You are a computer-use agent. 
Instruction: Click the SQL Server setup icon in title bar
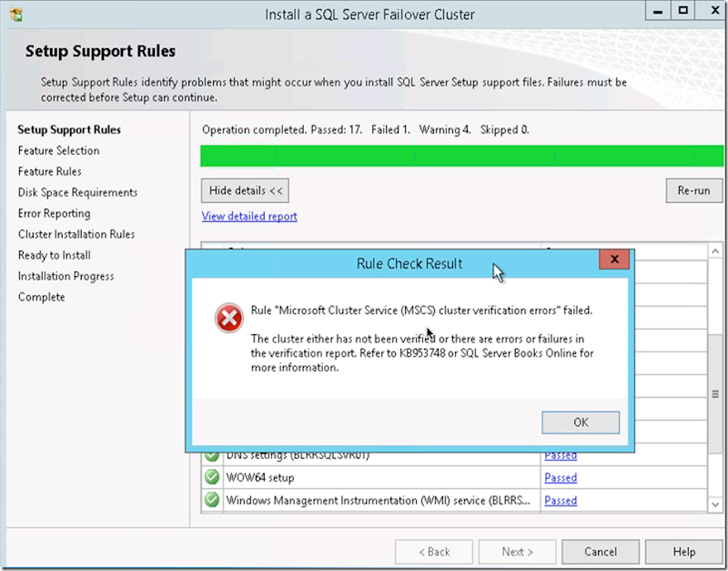(x=16, y=15)
